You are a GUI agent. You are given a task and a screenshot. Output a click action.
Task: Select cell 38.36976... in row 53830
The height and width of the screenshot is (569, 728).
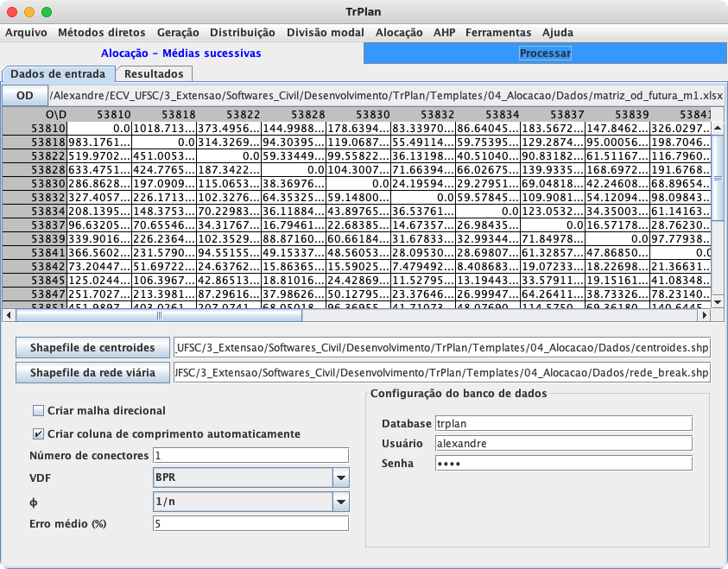coord(294,184)
